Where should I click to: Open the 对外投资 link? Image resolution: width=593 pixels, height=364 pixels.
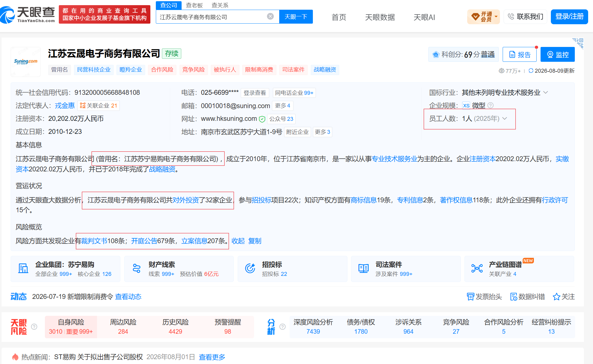(x=186, y=200)
